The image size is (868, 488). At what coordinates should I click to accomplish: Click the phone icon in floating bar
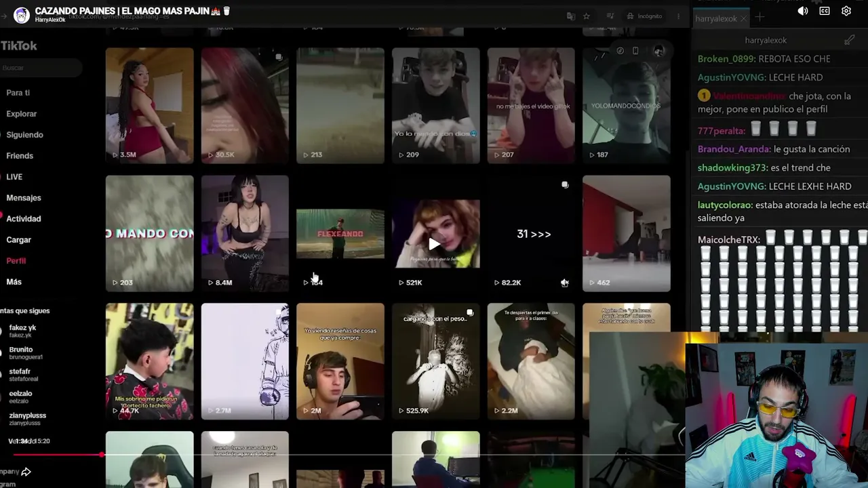635,51
